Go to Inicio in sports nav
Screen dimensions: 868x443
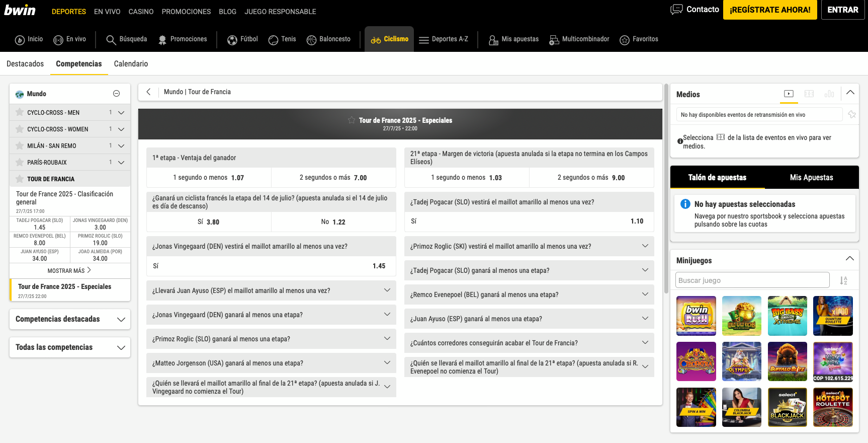pos(29,39)
